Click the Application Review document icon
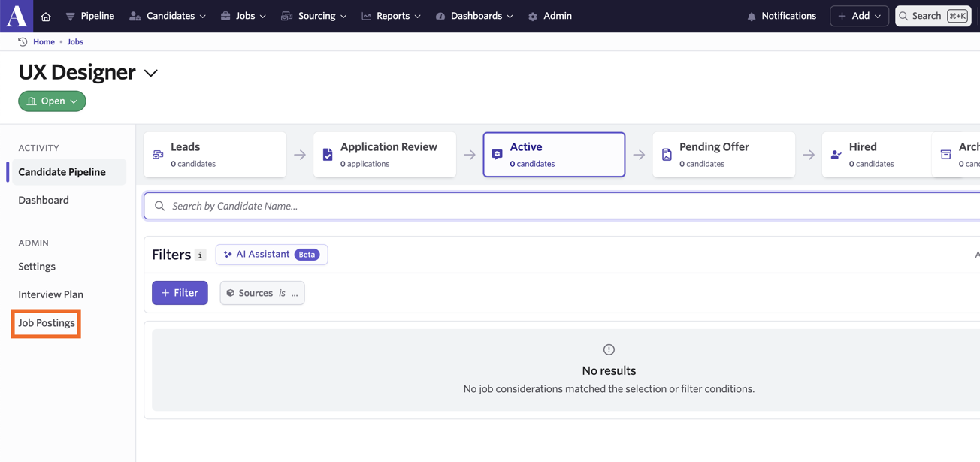 (328, 155)
